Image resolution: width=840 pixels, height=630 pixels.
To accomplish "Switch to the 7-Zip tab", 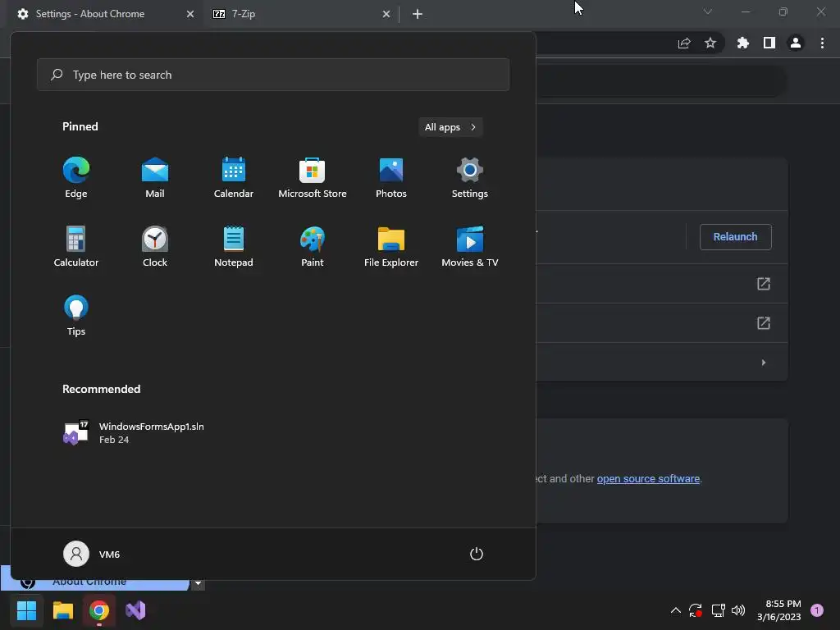I will coord(301,14).
